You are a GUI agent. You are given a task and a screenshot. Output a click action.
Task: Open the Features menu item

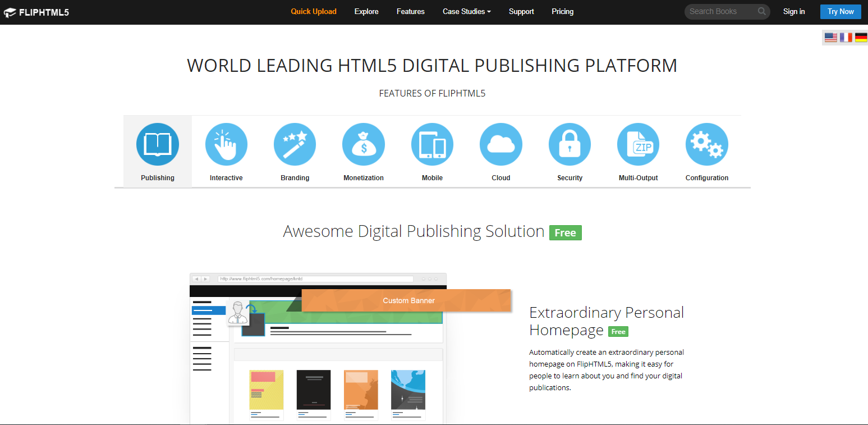click(x=411, y=11)
